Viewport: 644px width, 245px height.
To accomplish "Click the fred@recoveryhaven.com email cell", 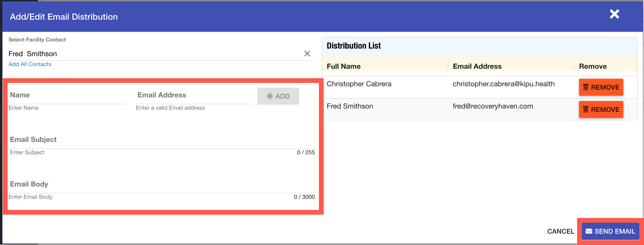I will [493, 106].
